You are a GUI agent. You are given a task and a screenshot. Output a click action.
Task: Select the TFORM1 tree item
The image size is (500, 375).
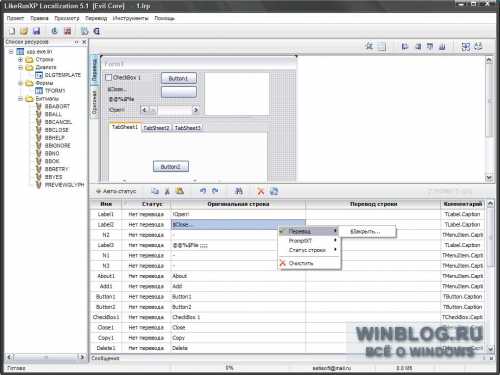pyautogui.click(x=55, y=91)
